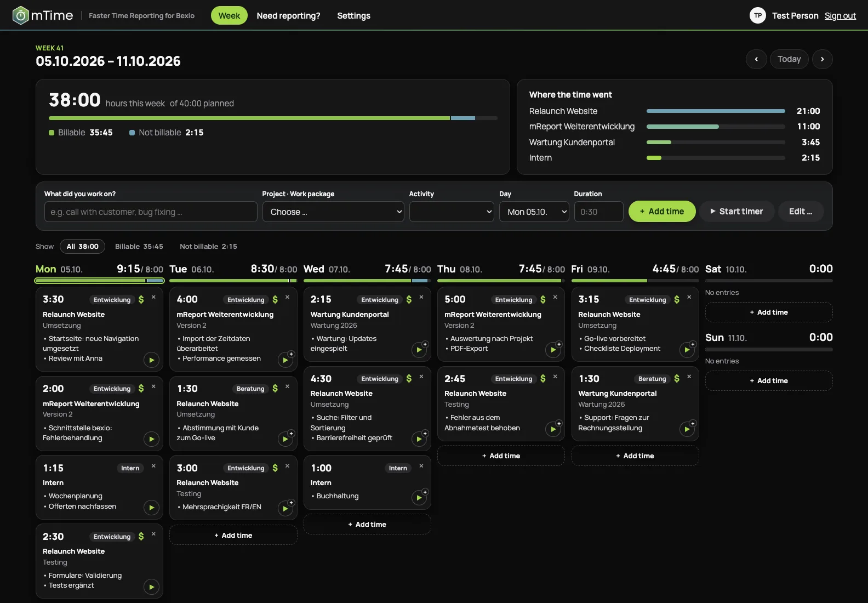Open the Day selector showing Mon 05.10.
The width and height of the screenshot is (868, 603).
pyautogui.click(x=534, y=212)
